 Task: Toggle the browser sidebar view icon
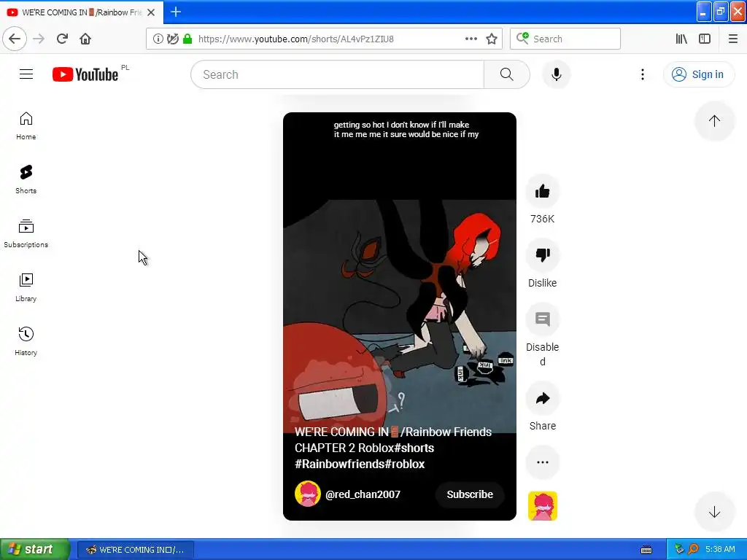coord(705,39)
